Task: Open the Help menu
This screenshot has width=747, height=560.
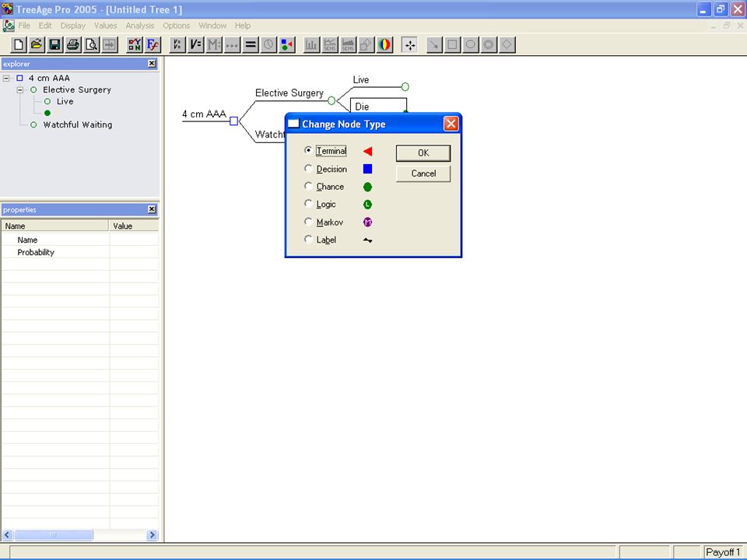Action: pos(243,26)
